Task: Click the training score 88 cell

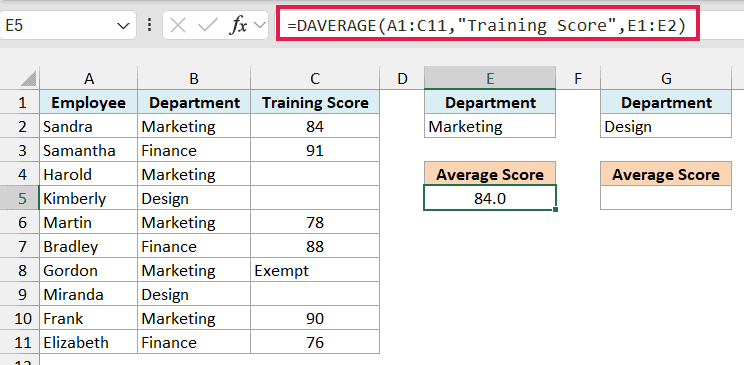Action: 315,246
